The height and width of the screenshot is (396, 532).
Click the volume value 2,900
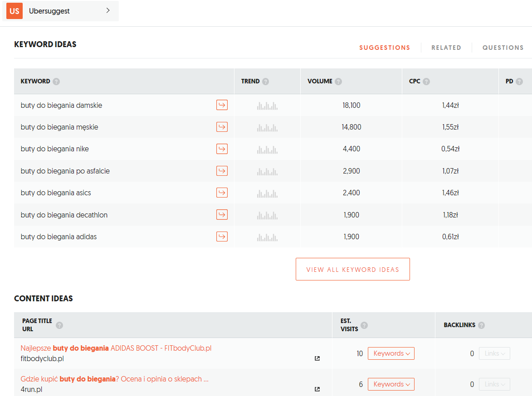pyautogui.click(x=351, y=171)
